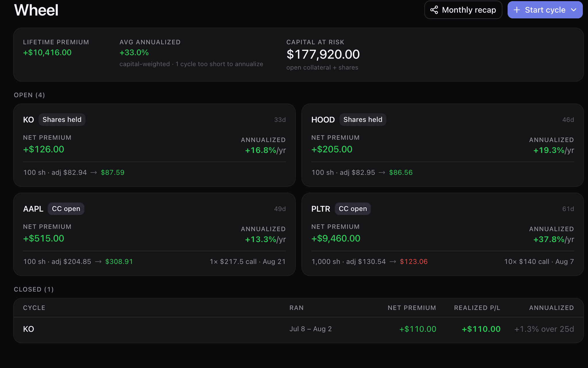
Task: Click the 33d age on KO card
Action: [x=280, y=120]
